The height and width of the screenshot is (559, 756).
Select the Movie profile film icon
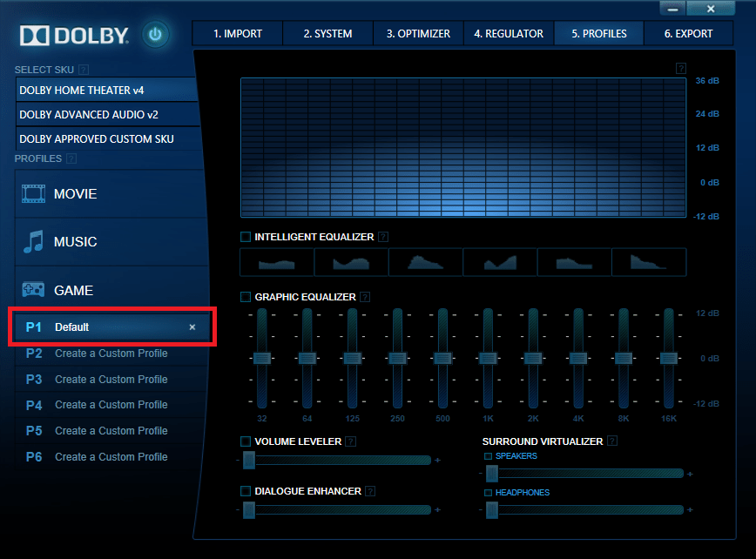pyautogui.click(x=33, y=192)
